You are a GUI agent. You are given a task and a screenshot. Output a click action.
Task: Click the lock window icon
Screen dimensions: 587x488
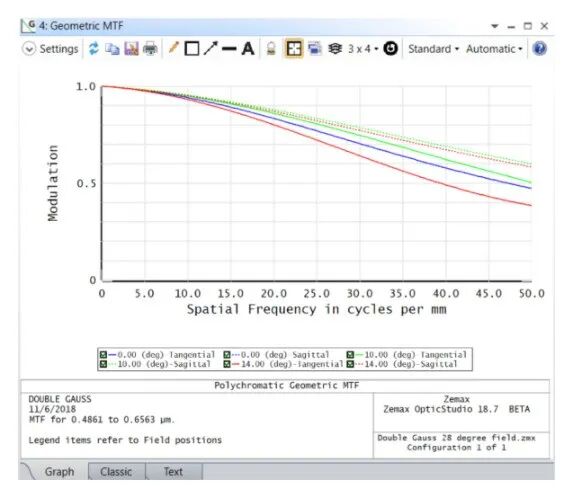271,49
